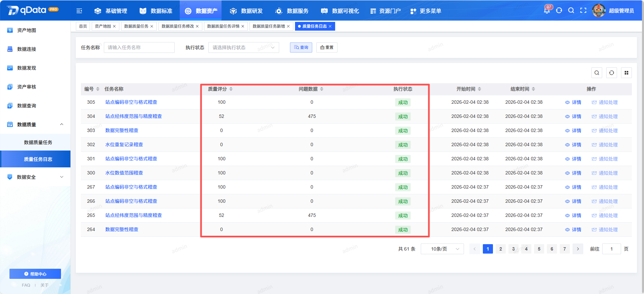Close the 数据质量任务修改 tab
This screenshot has height=294, width=644.
coord(197,26)
